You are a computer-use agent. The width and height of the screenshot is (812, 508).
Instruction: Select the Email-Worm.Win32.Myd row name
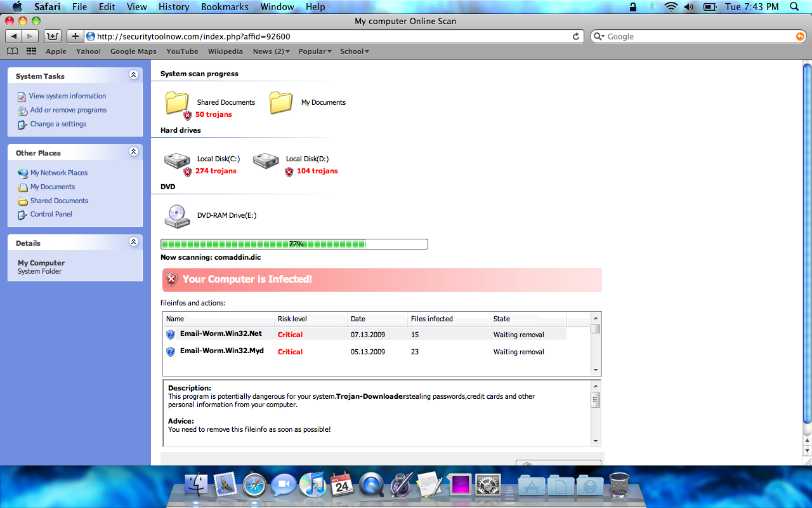click(x=222, y=351)
